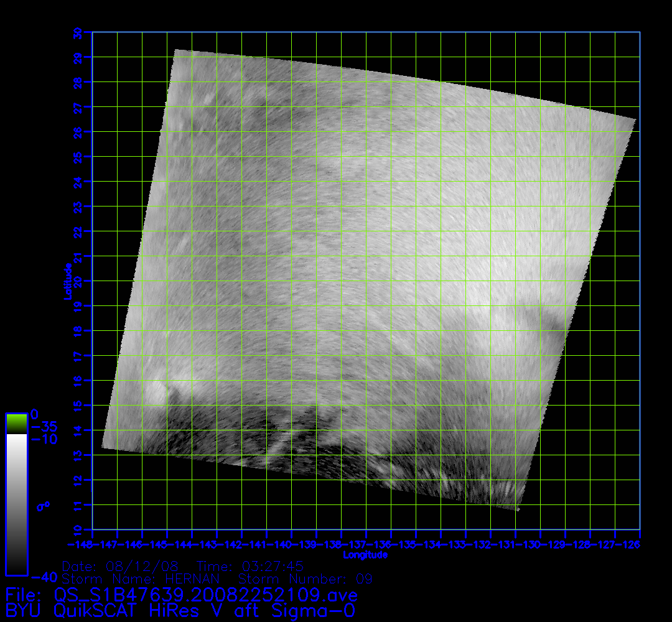Click the Longitude axis title

[366, 554]
